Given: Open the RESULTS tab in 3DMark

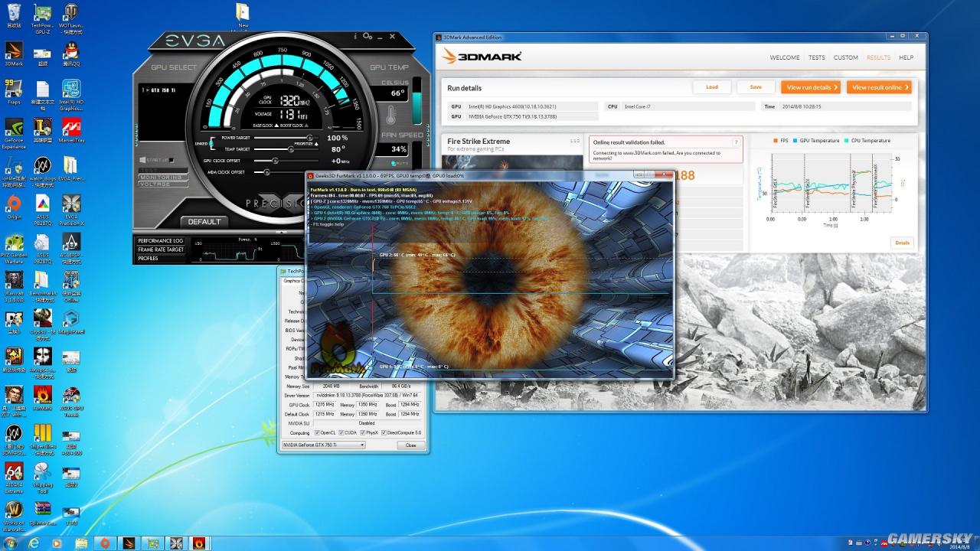Looking at the screenshot, I should pyautogui.click(x=878, y=57).
